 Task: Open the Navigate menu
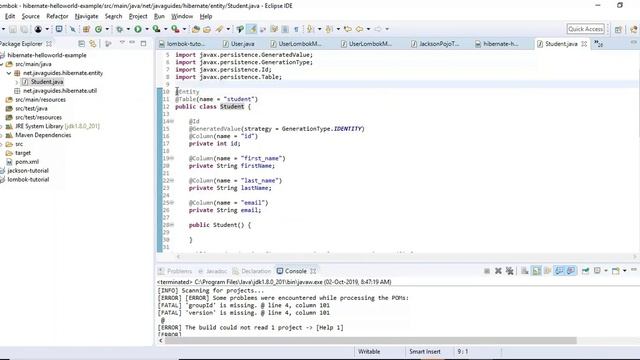click(87, 16)
